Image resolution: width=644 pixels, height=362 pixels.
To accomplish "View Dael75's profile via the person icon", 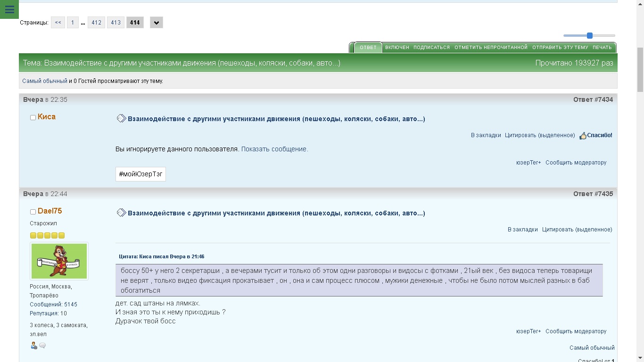I will (34, 346).
